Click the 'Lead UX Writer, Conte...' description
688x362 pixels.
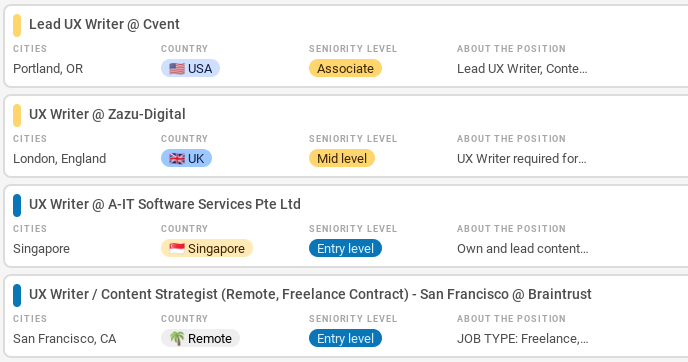click(522, 68)
